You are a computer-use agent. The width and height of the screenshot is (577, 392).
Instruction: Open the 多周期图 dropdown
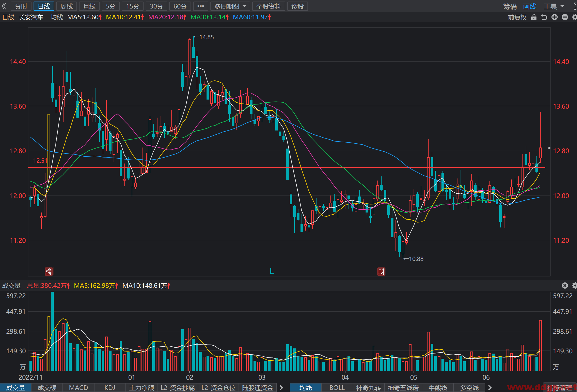point(230,6)
